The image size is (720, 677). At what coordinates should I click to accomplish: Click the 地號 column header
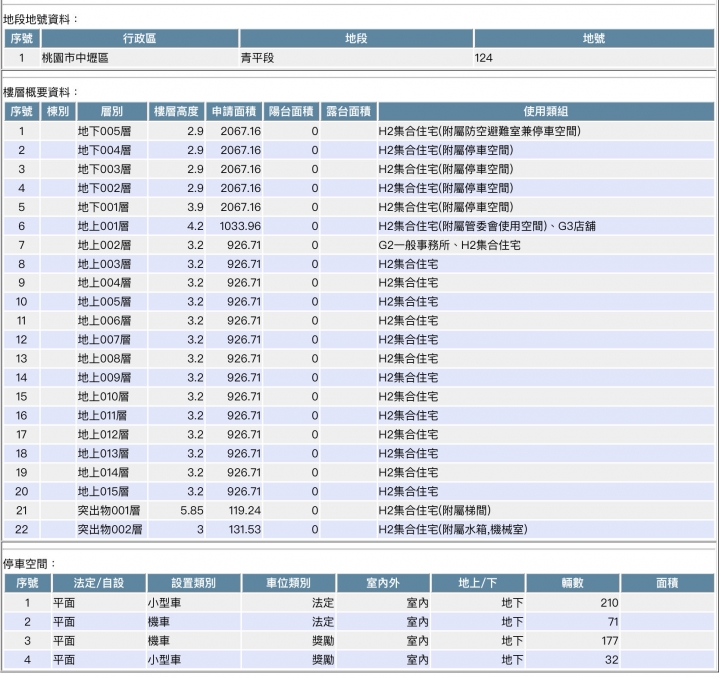594,38
